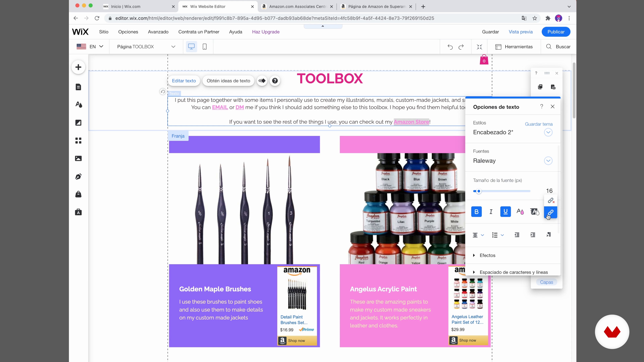Click the undo arrow in toolbar
This screenshot has height=362, width=644.
450,47
